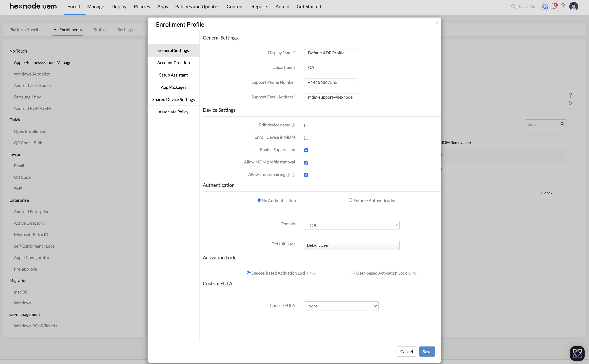Open Windows Autopilot enrollment
This screenshot has height=364, width=589.
click(32, 74)
